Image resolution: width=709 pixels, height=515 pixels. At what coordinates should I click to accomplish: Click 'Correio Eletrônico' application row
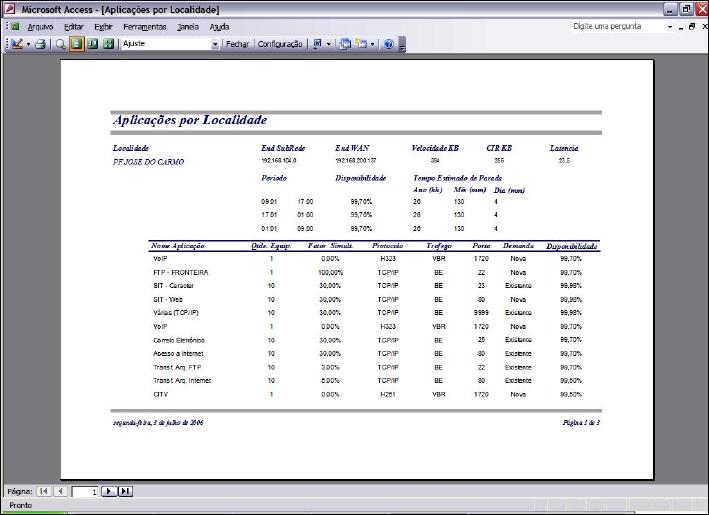(x=179, y=340)
